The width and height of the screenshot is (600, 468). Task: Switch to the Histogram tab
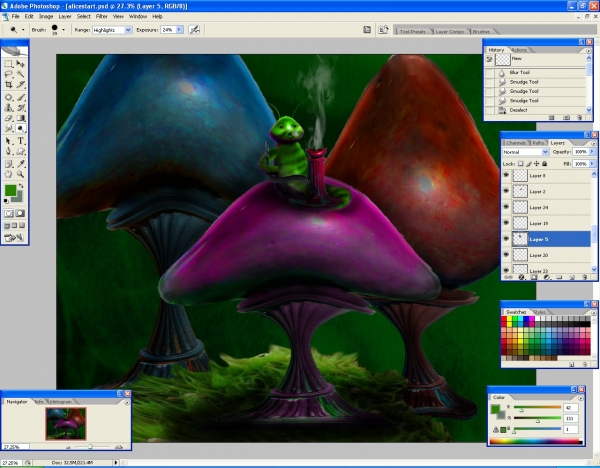(61, 402)
